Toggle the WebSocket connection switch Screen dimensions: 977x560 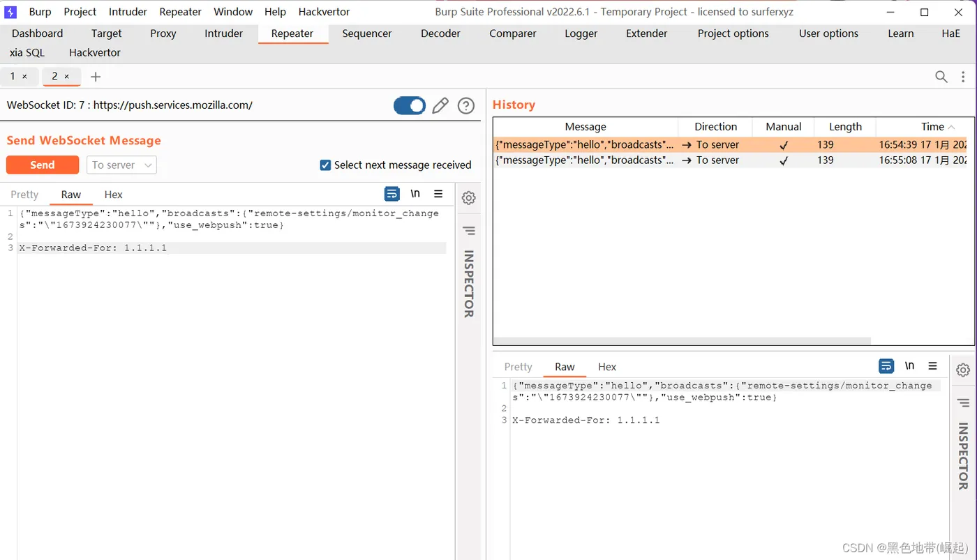click(410, 105)
